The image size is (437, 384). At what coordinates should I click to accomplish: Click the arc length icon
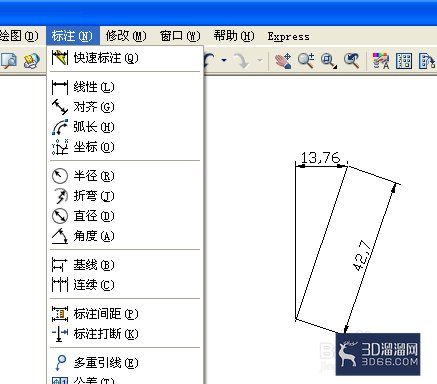[60, 127]
